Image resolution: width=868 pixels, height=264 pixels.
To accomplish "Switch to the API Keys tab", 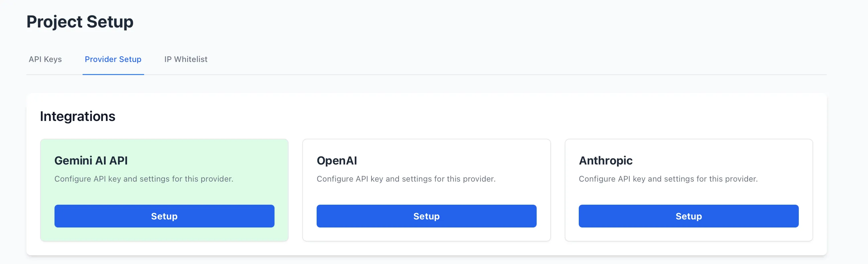I will [x=45, y=59].
